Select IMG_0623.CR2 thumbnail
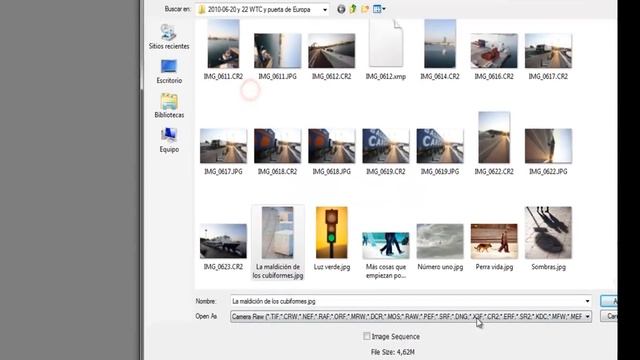 coord(223,241)
